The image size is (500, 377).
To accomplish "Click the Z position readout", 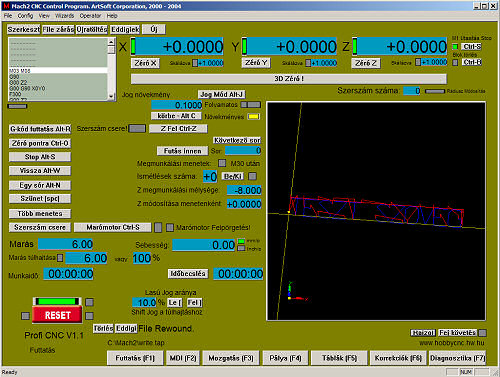I will point(402,46).
